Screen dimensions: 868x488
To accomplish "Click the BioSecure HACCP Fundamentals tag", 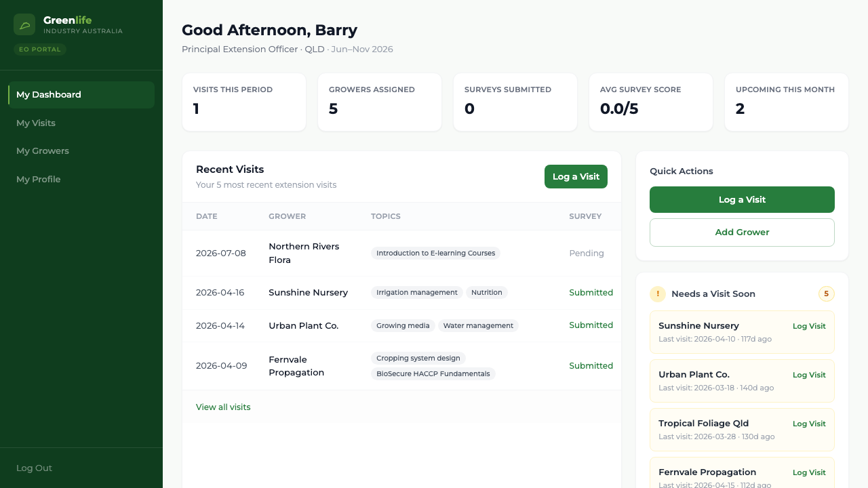I will point(433,374).
